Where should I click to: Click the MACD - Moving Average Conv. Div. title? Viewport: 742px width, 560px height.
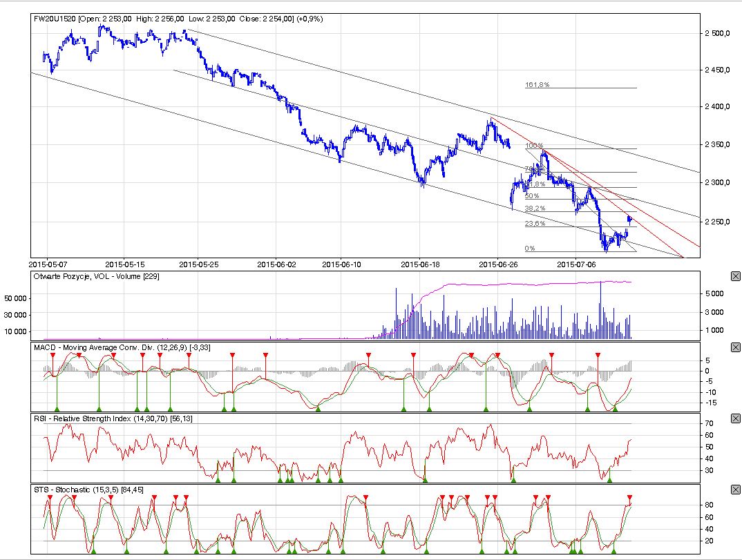point(122,347)
